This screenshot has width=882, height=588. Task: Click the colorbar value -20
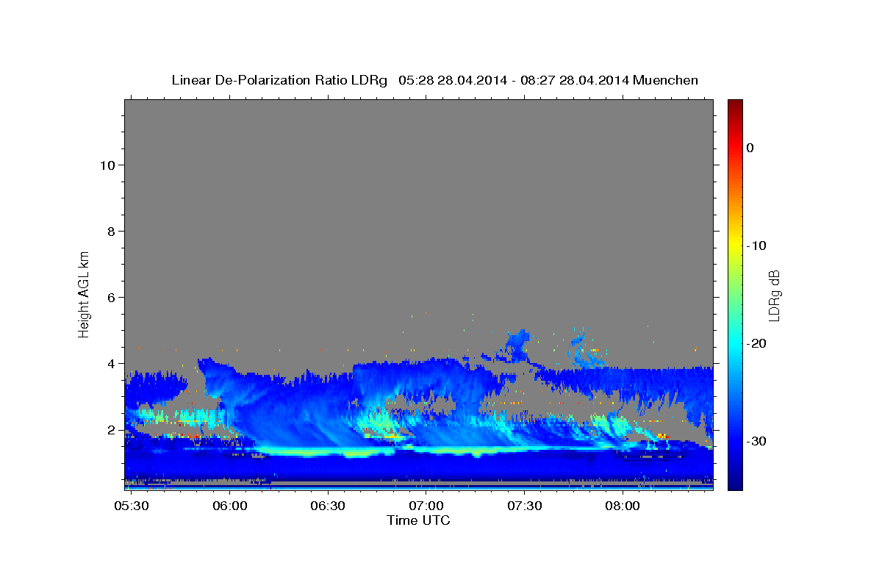click(x=756, y=343)
